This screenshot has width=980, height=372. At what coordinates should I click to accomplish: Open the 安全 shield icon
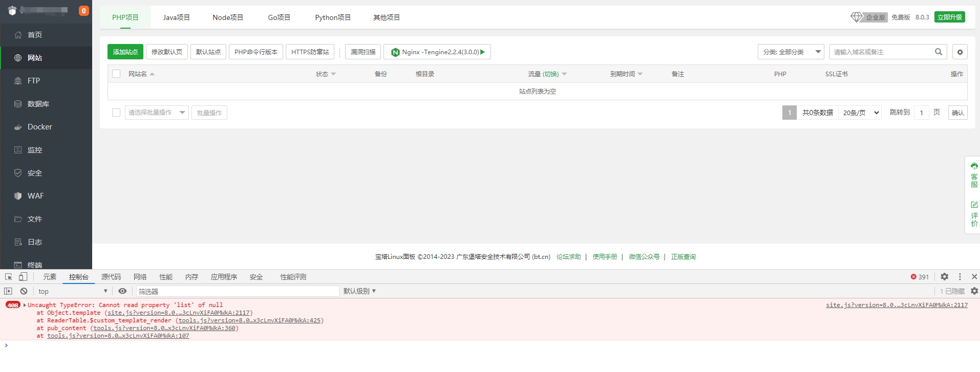click(x=18, y=173)
